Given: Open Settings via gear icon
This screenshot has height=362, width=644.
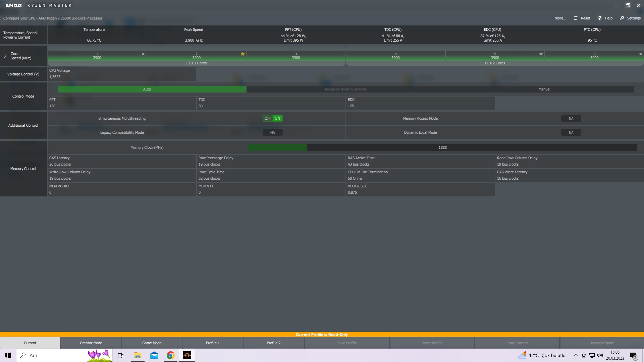Looking at the screenshot, I should click(x=622, y=18).
